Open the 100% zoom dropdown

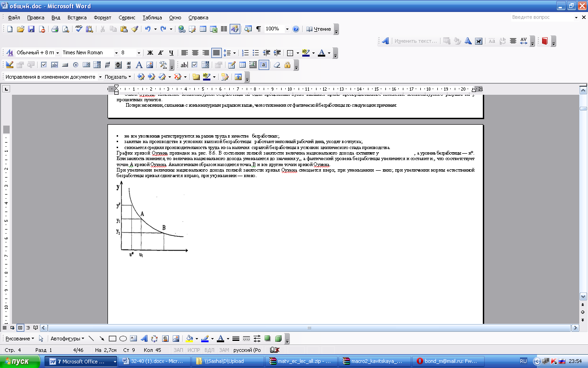287,29
